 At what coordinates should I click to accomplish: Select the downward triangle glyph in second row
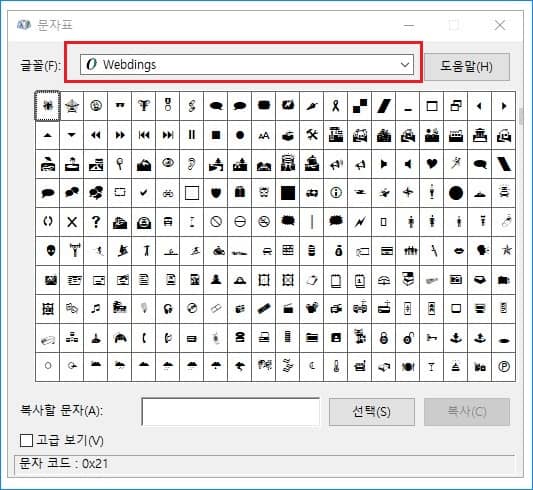71,135
